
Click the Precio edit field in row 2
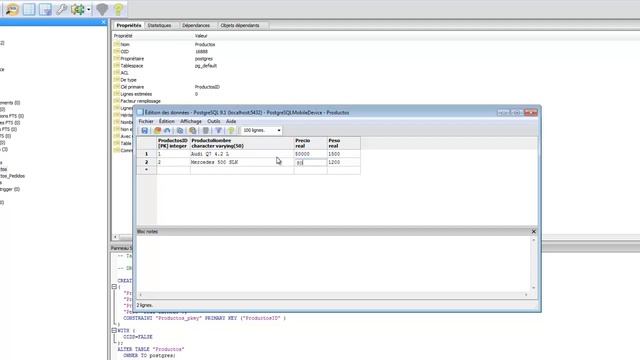[310, 162]
